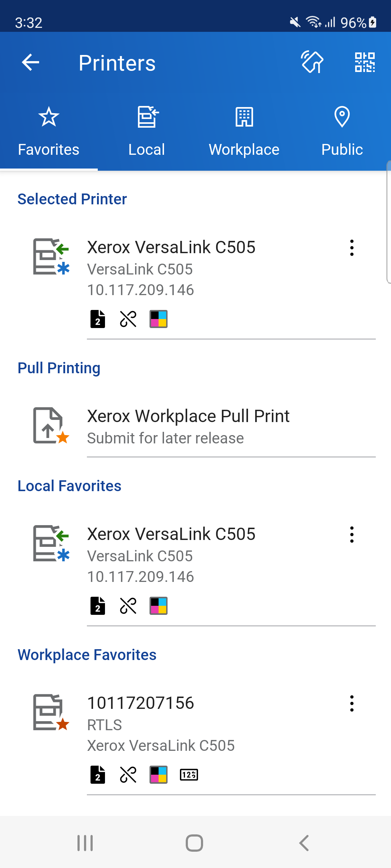The height and width of the screenshot is (868, 391).
Task: Tap the Pull Print upload document icon
Action: pyautogui.click(x=51, y=425)
